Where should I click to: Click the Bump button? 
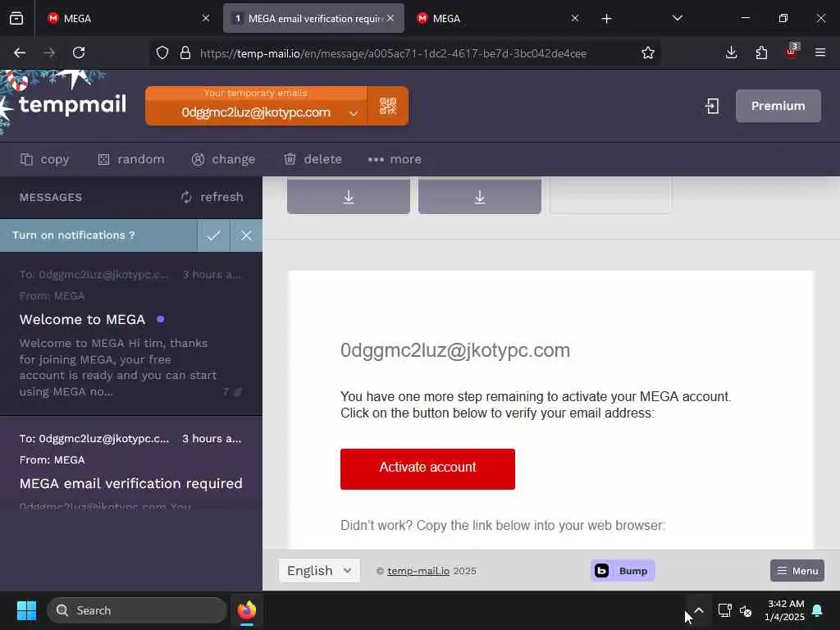623,571
